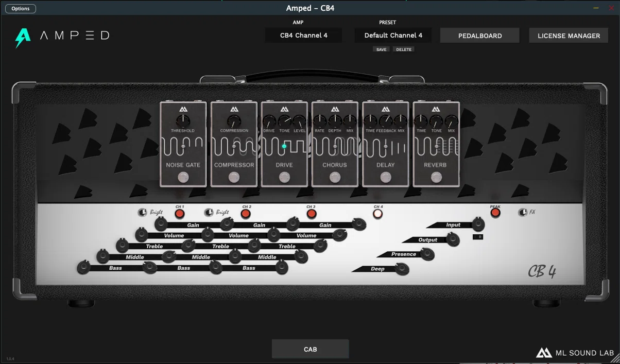620x364 pixels.
Task: Open the AMP selector showing CB4 Channel 4
Action: 304,36
